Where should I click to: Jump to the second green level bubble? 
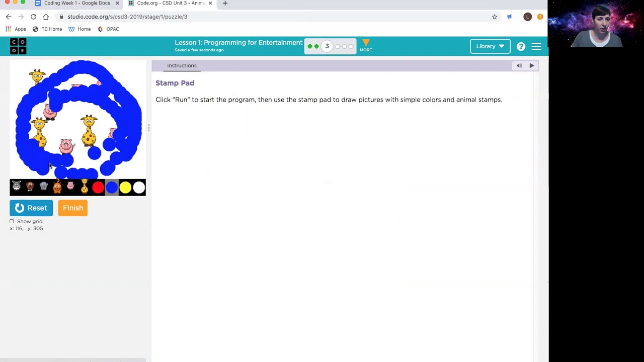[x=316, y=46]
